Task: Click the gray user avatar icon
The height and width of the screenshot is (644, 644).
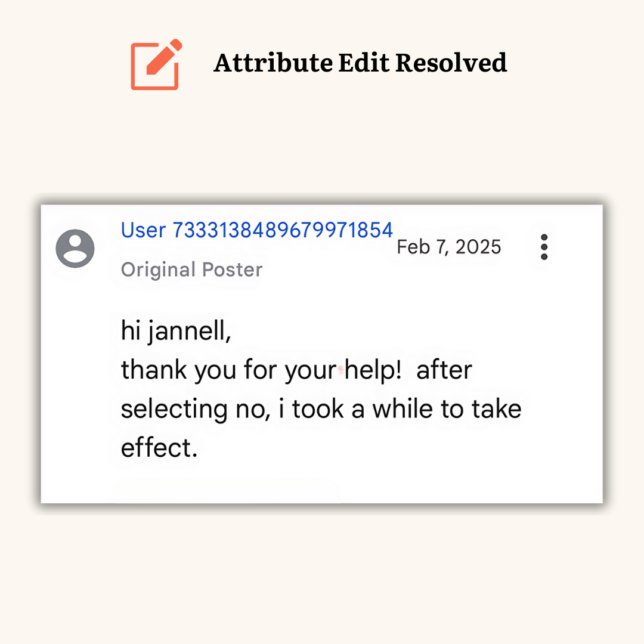Action: coord(75,249)
